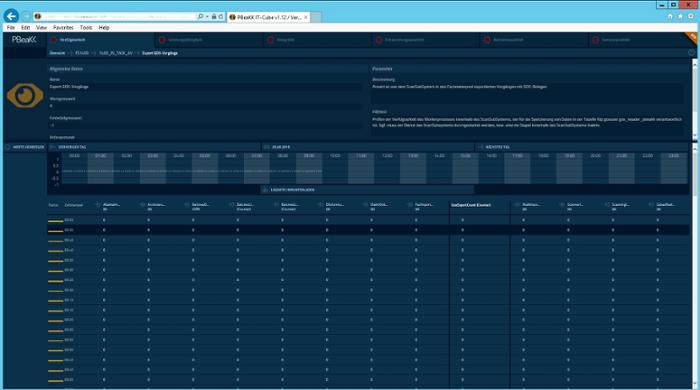Click the refresh icon in address bar

221,17
